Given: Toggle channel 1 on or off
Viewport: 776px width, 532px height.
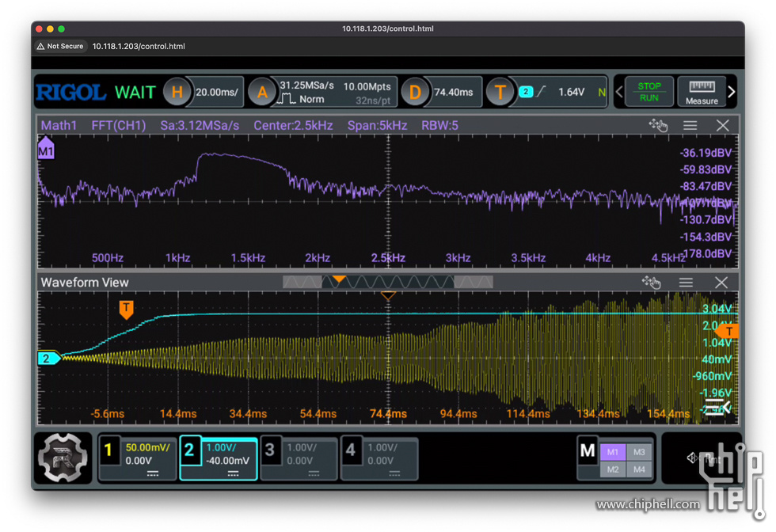Looking at the screenshot, I should tap(109, 450).
